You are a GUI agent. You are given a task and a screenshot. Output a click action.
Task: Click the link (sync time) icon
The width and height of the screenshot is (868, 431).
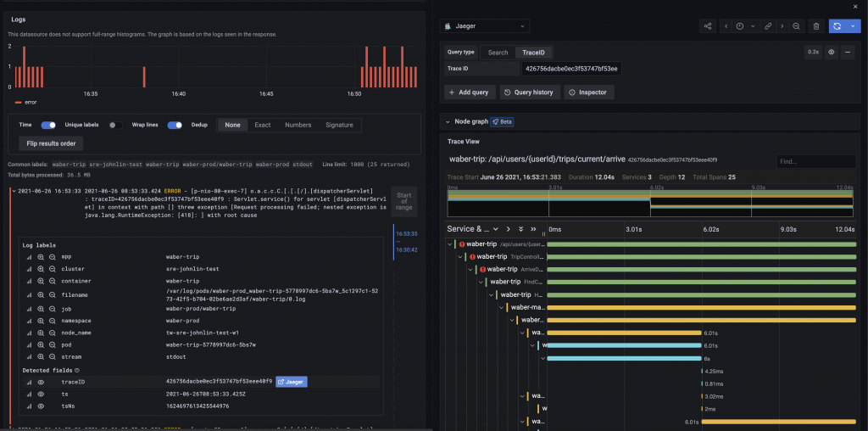pyautogui.click(x=768, y=26)
